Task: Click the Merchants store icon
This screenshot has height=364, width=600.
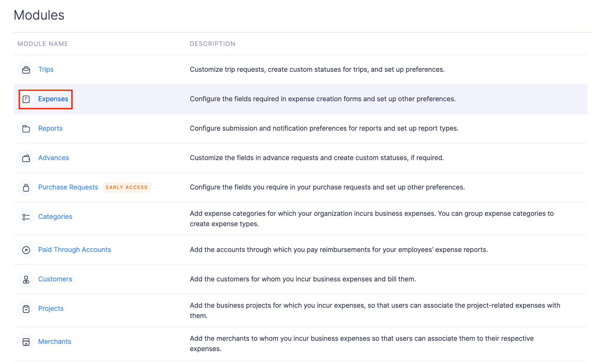Action: (x=26, y=342)
